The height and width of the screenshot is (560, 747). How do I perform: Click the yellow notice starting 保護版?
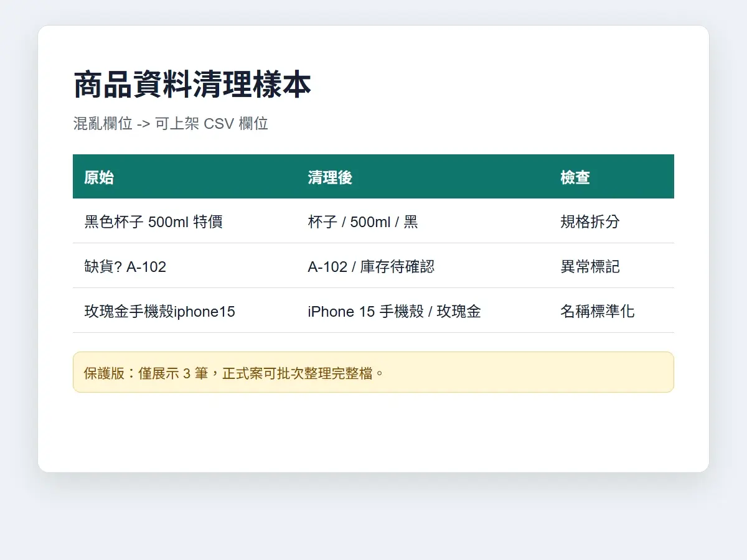374,372
